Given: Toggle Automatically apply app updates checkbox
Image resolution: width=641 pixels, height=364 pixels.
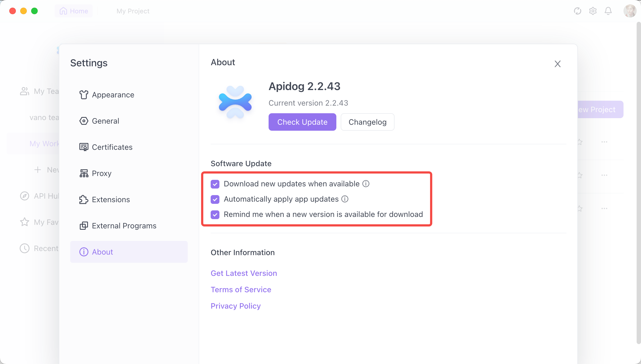Looking at the screenshot, I should [x=215, y=199].
